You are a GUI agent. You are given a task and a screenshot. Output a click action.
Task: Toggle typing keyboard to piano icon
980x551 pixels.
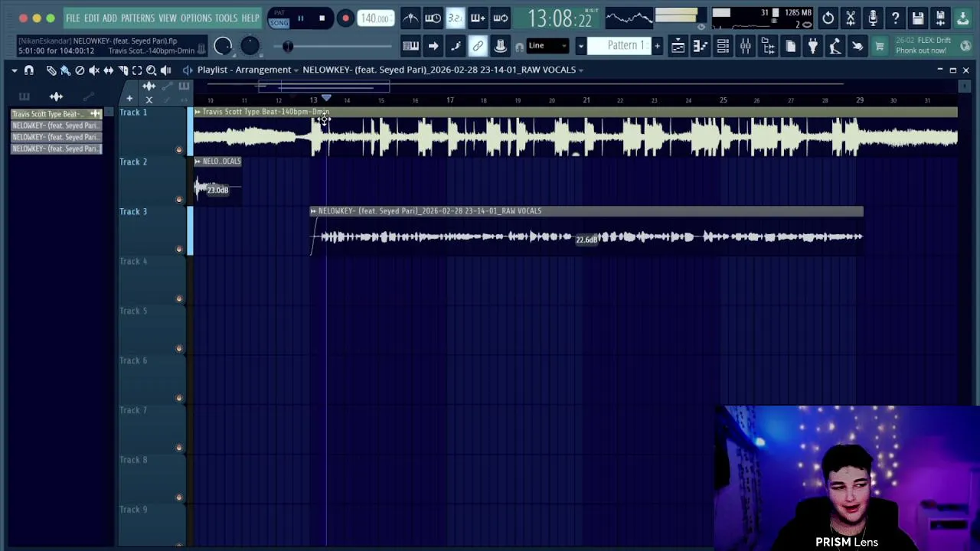coord(410,46)
